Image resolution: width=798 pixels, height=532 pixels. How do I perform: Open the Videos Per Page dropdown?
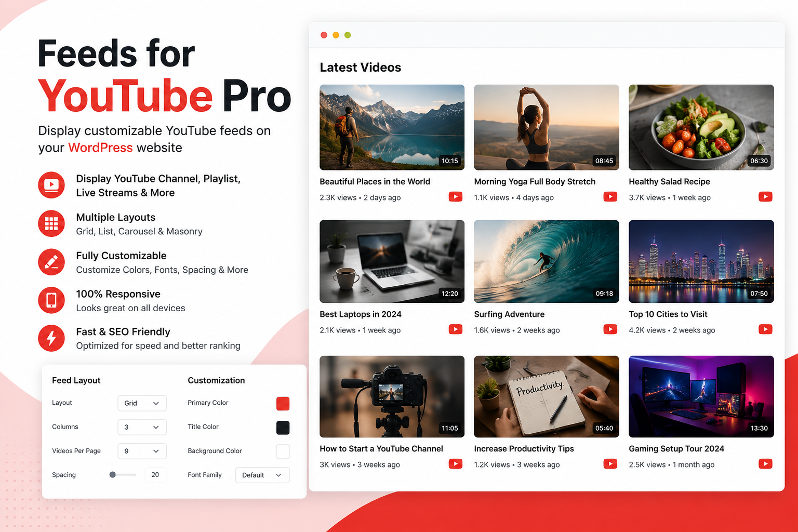142,451
